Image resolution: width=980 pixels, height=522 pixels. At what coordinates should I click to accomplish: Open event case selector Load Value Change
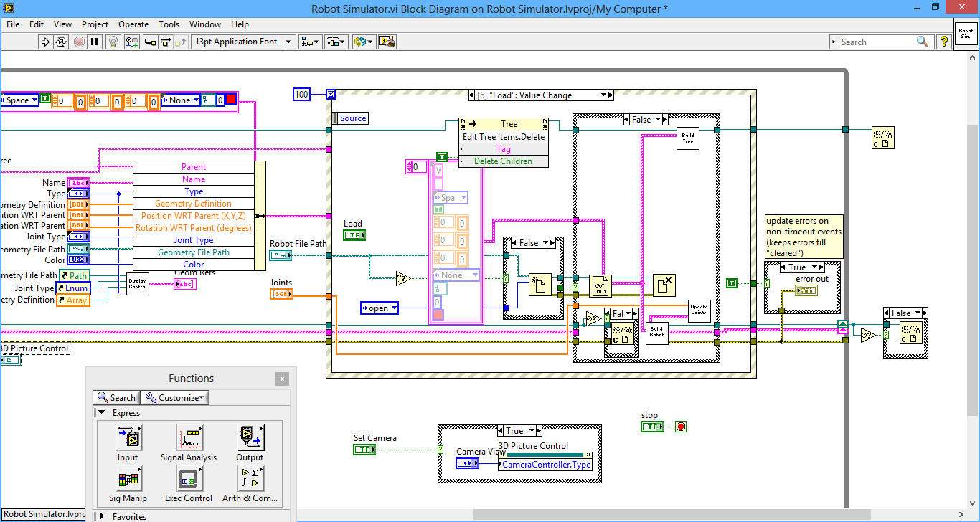click(x=540, y=95)
